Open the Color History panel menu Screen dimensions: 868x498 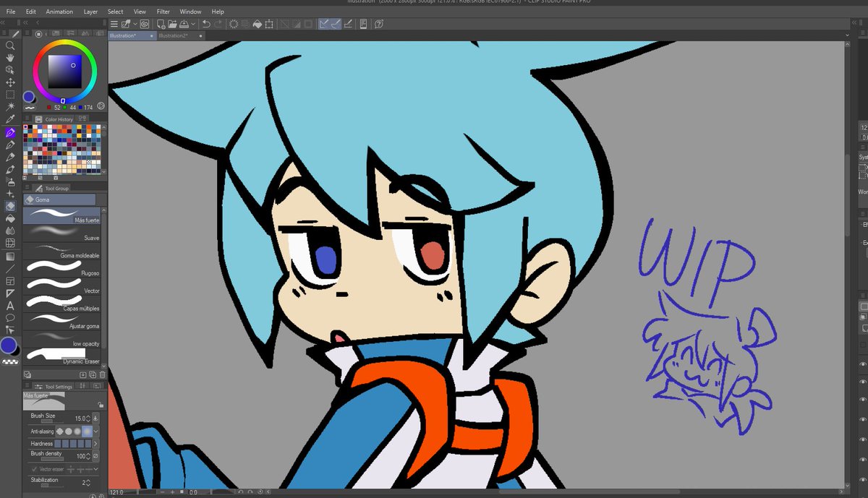coord(27,119)
